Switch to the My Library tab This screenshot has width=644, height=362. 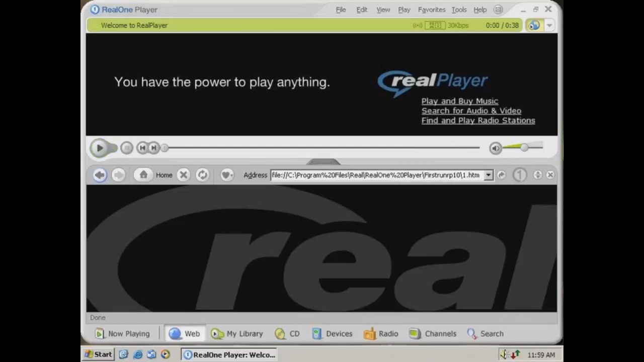click(237, 333)
